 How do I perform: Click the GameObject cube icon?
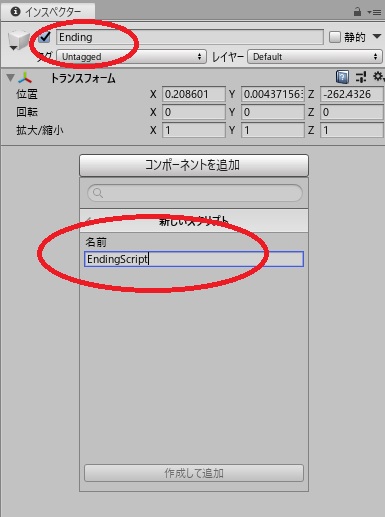coord(18,40)
